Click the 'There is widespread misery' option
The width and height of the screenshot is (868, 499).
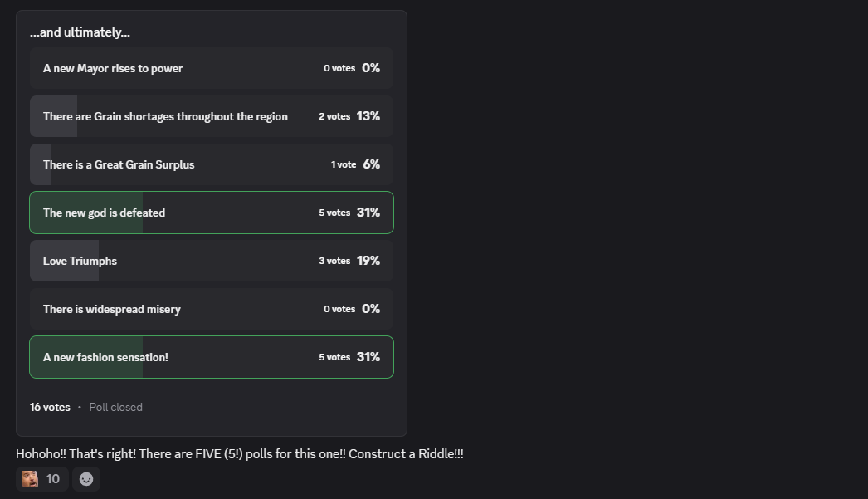click(111, 309)
